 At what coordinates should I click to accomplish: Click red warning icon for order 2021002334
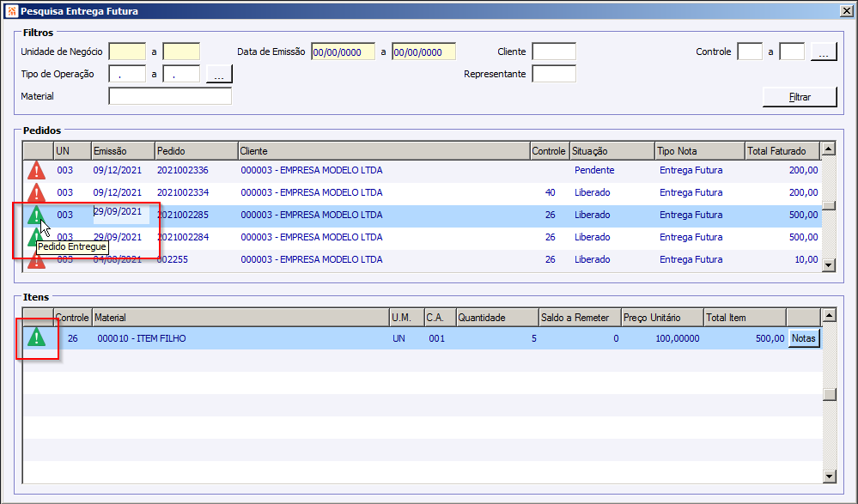(36, 192)
